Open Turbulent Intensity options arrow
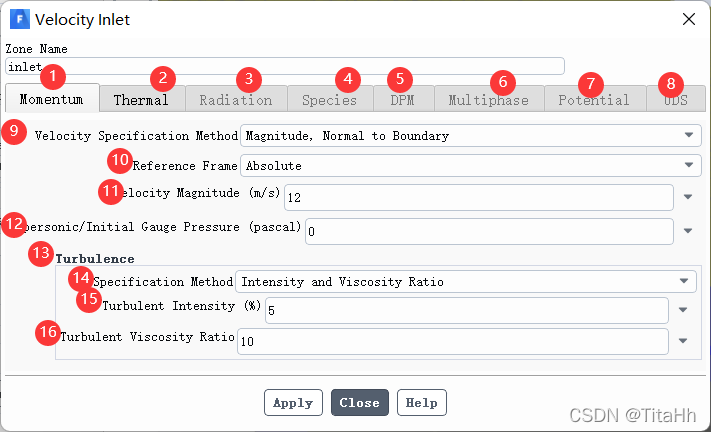 [683, 311]
